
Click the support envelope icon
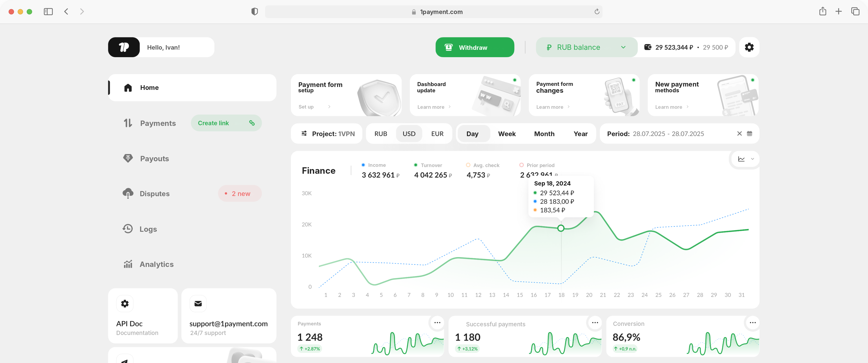tap(198, 304)
